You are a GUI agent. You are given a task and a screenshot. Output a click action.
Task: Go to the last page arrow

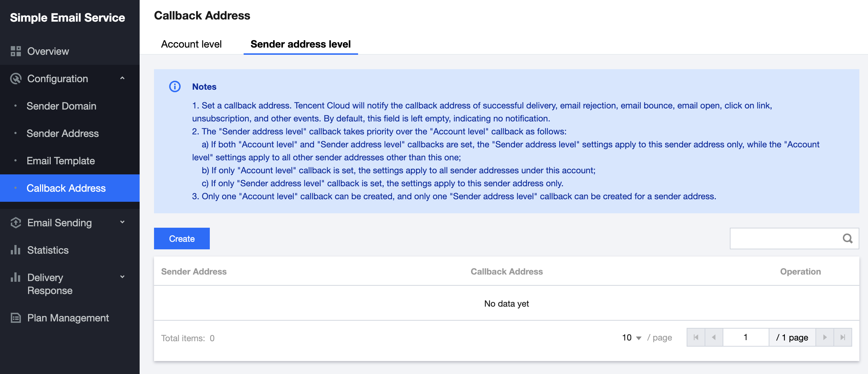coord(843,338)
